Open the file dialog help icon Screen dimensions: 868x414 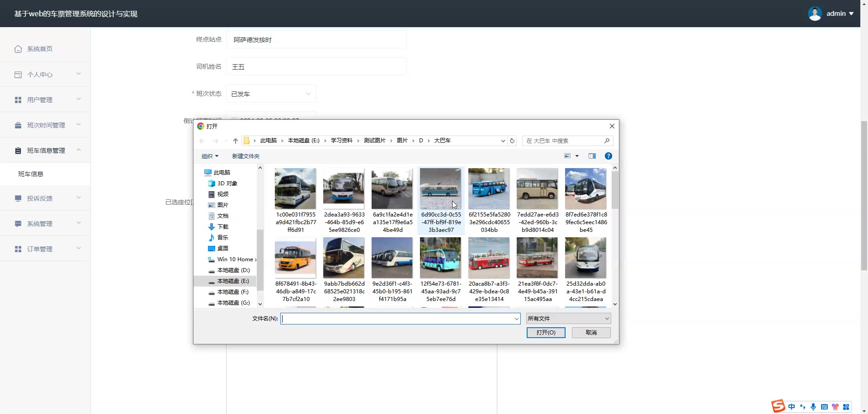click(609, 156)
